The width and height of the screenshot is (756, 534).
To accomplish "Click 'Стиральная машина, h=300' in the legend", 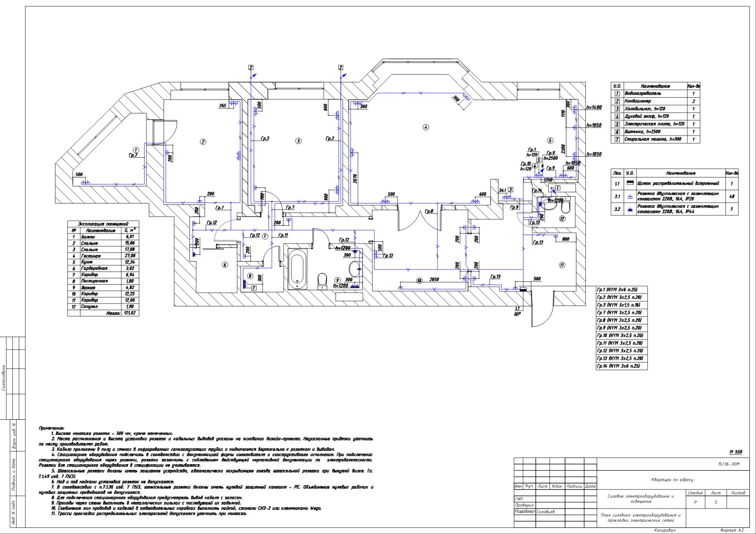I will tap(653, 140).
